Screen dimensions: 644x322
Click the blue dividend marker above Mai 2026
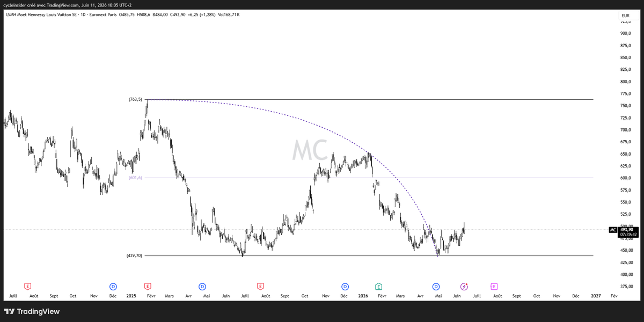tap(436, 287)
